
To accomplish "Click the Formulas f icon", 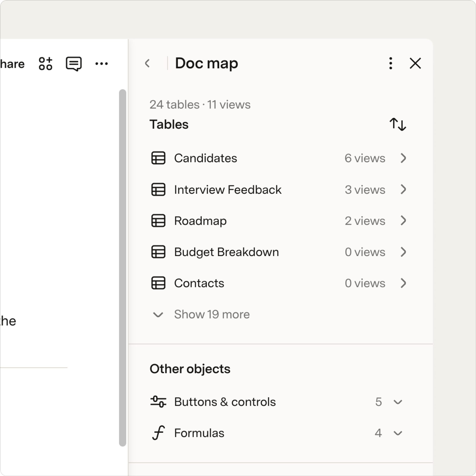I will pos(158,433).
